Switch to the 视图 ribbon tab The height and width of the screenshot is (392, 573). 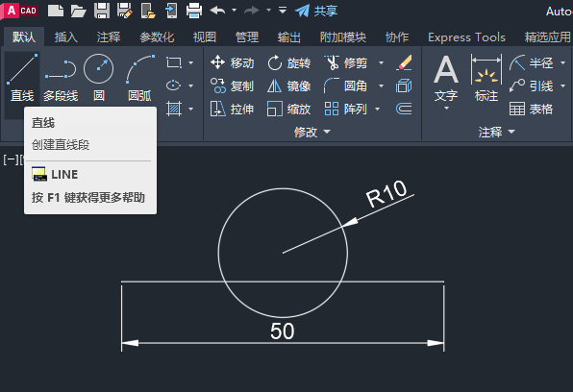(x=205, y=37)
